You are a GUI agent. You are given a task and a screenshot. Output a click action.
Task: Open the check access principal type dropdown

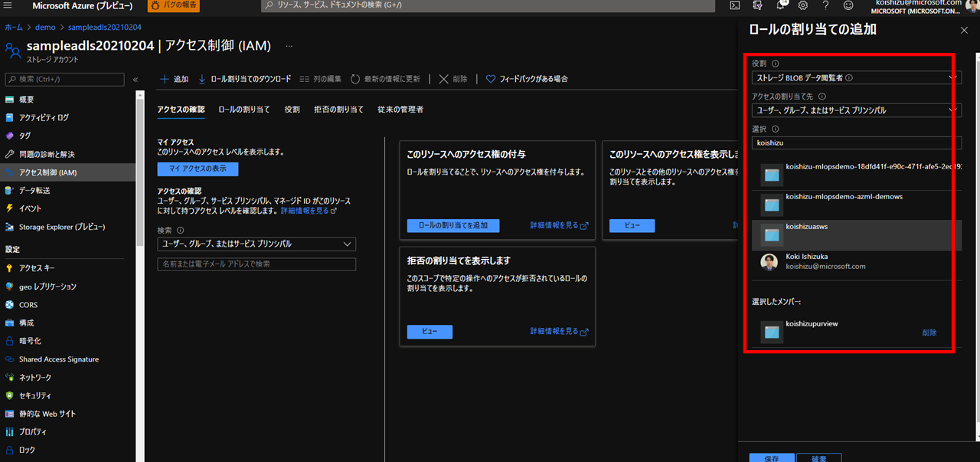(256, 244)
